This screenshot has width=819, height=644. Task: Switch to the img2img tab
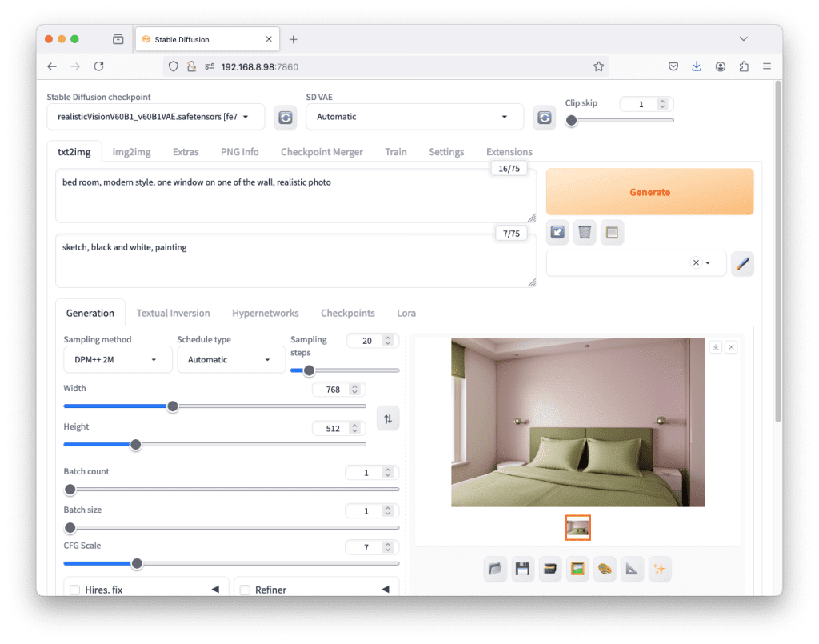[130, 152]
